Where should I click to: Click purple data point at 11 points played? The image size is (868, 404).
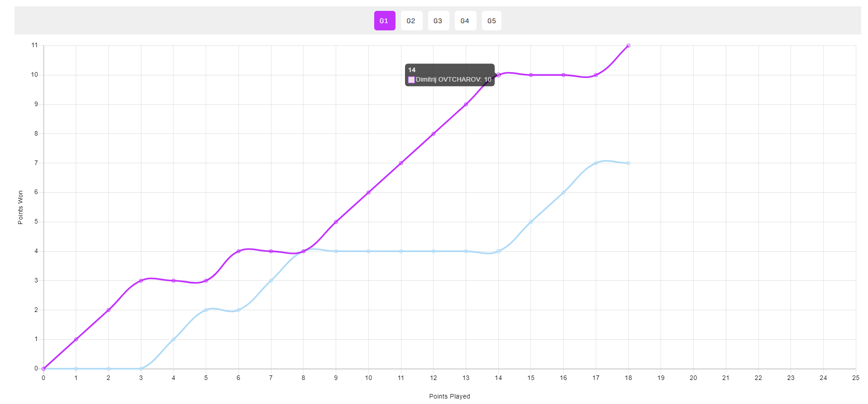pyautogui.click(x=401, y=163)
